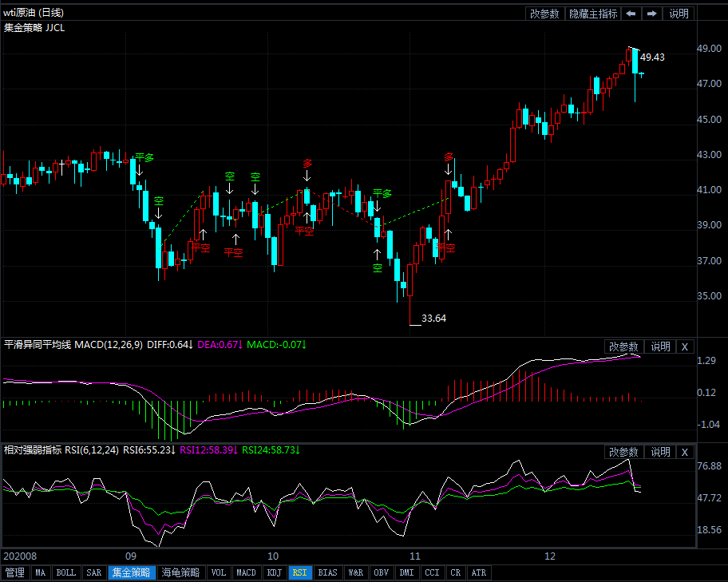
Task: Click the right arrow navigation icon
Action: pyautogui.click(x=651, y=14)
